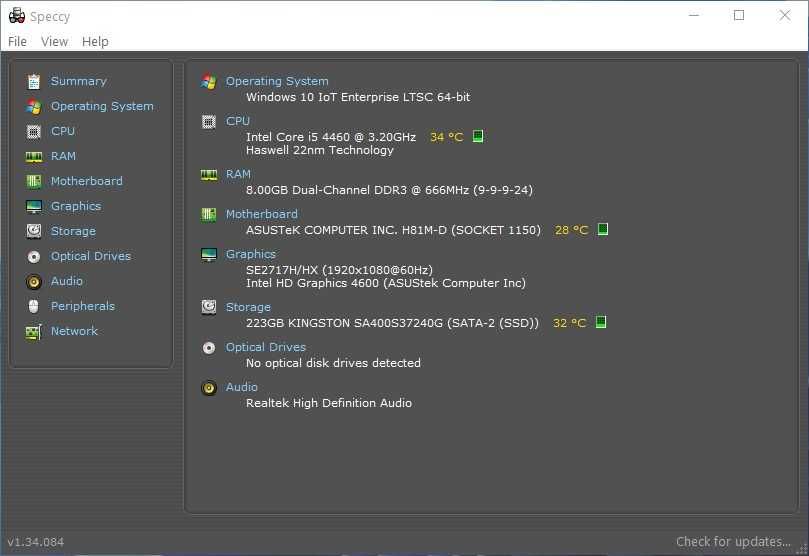
Task: Click the Graphics monitor icon in sidebar
Action: 34,207
